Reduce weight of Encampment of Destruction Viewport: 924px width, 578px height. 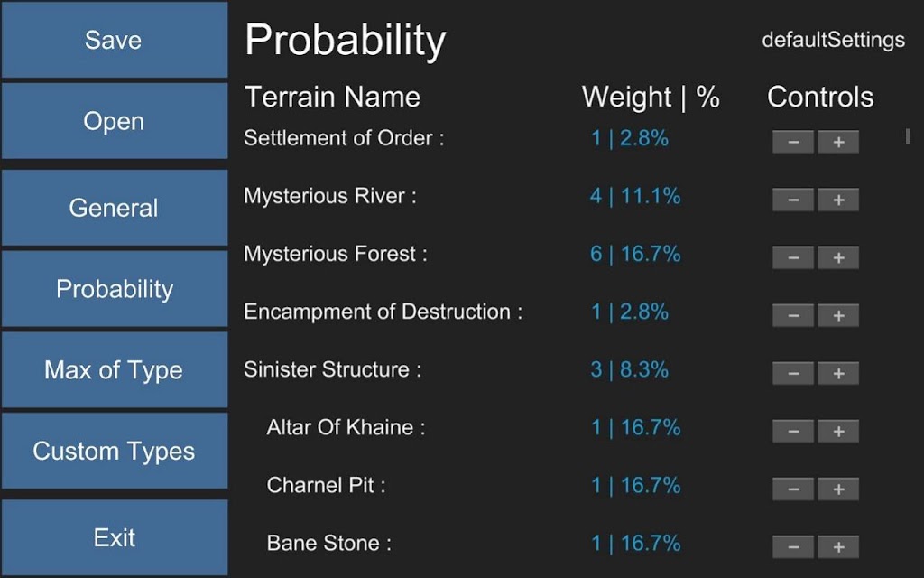(x=793, y=315)
